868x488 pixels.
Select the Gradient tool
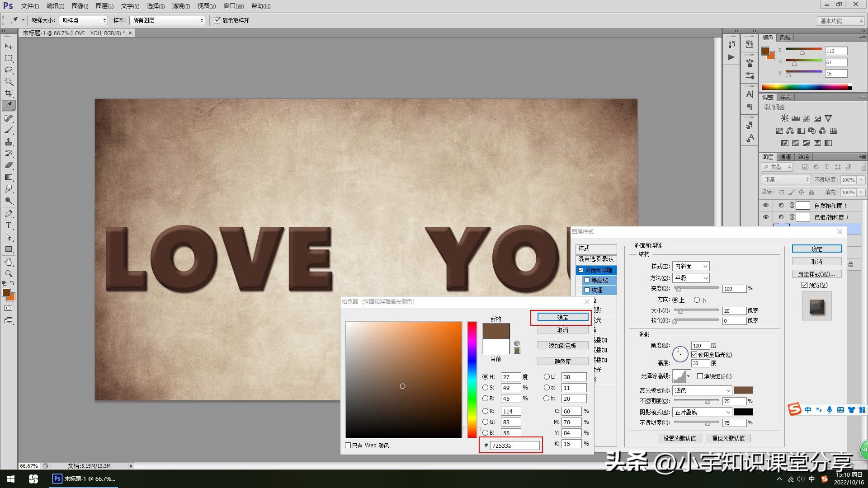pos(9,177)
